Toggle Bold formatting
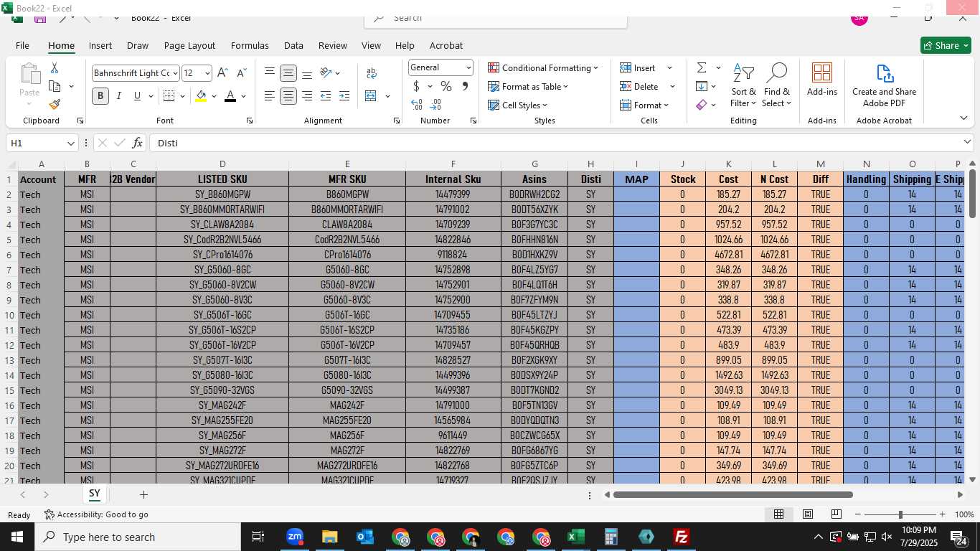980x551 pixels. 100,96
